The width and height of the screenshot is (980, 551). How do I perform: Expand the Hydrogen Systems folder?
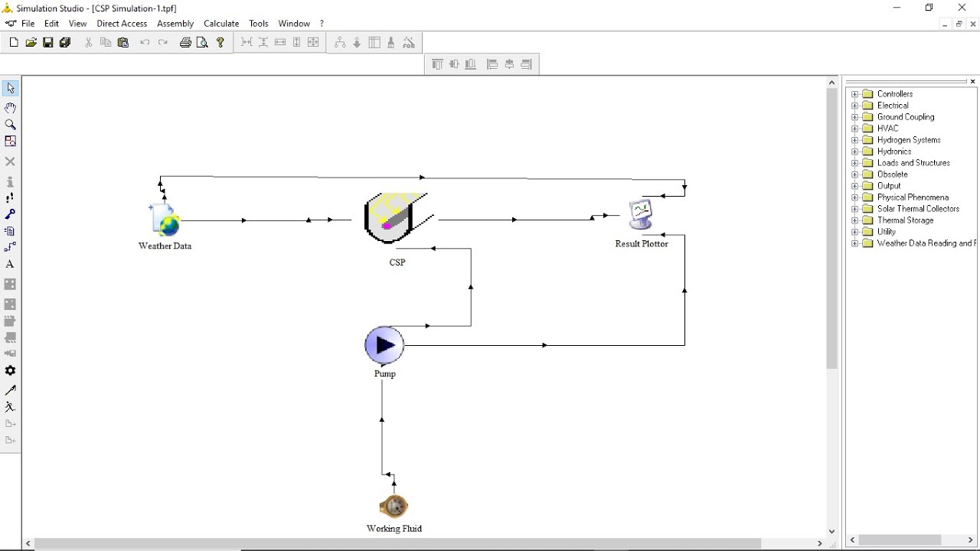(x=855, y=140)
